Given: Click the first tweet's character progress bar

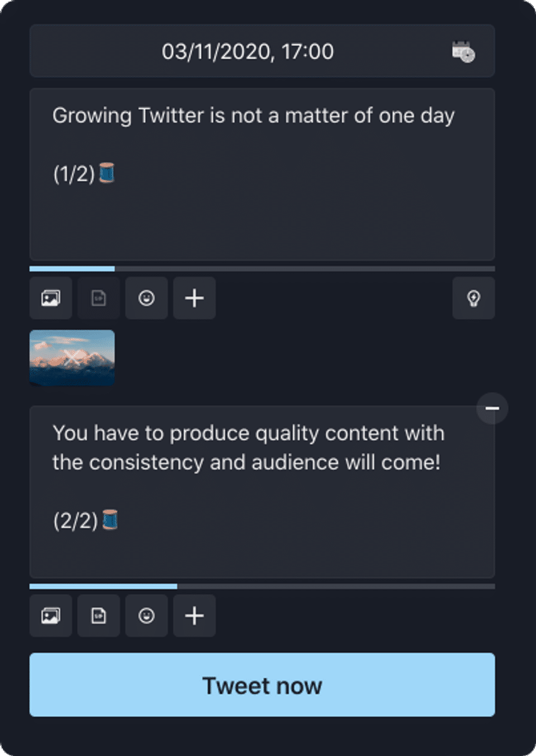Looking at the screenshot, I should tap(262, 269).
